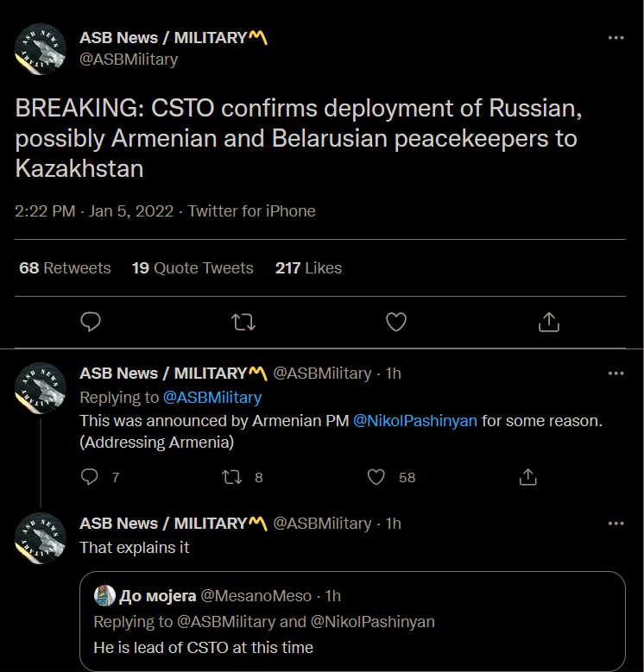View the 68 Retweets list
Image resolution: width=644 pixels, height=672 pixels.
coord(65,268)
